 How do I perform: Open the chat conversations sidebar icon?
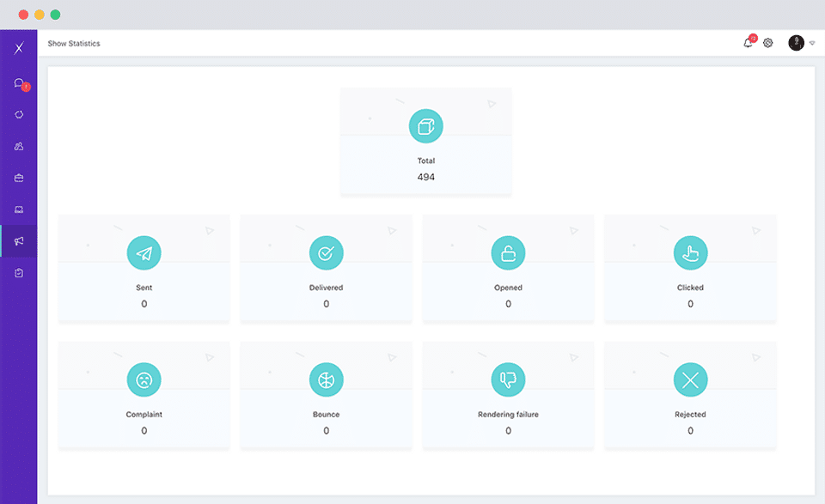point(18,83)
